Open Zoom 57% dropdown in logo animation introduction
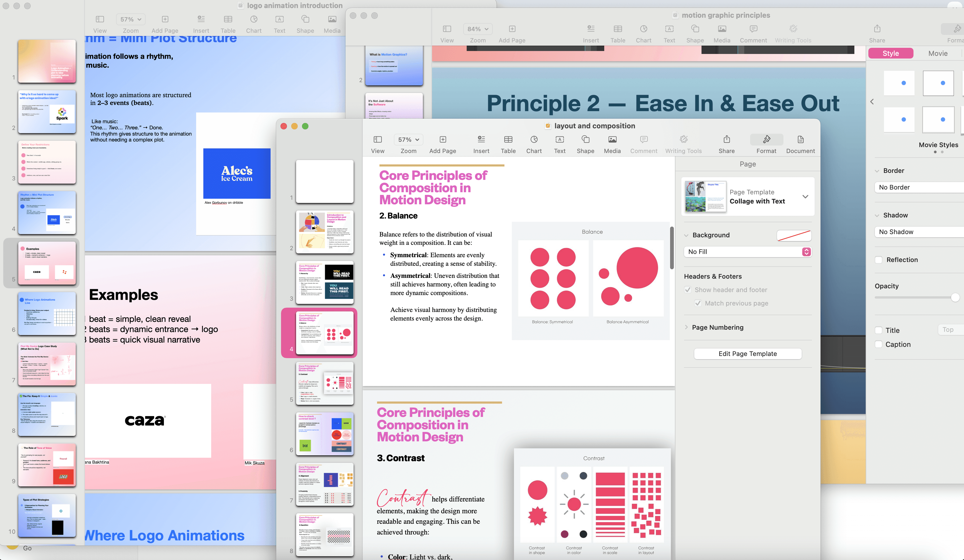 (x=131, y=20)
